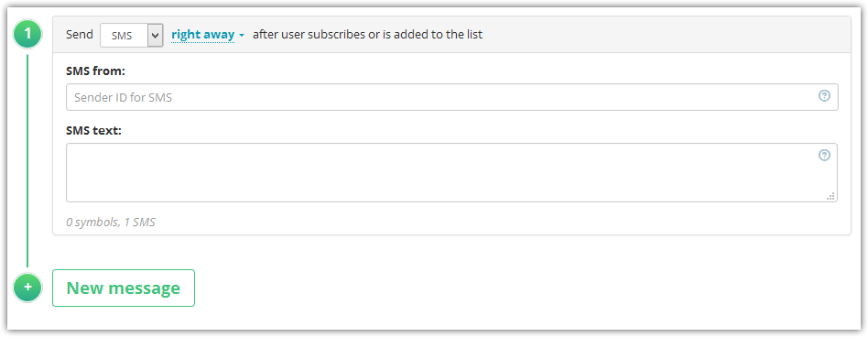868x337 pixels.
Task: Focus the Sender ID for SMS field
Action: pyautogui.click(x=451, y=97)
